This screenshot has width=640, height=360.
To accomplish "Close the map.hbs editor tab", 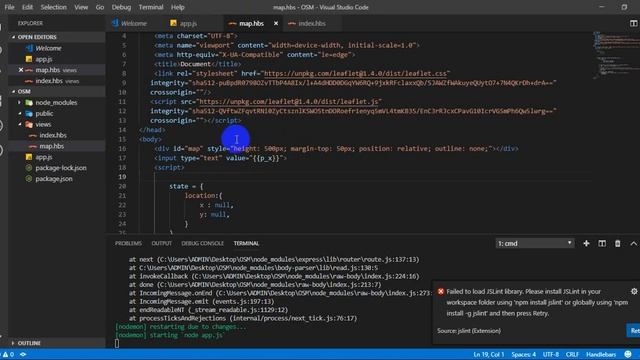I will pos(276,23).
